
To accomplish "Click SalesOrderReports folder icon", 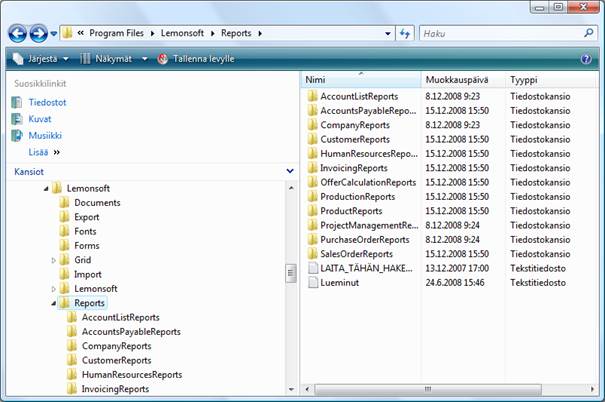I will 313,253.
